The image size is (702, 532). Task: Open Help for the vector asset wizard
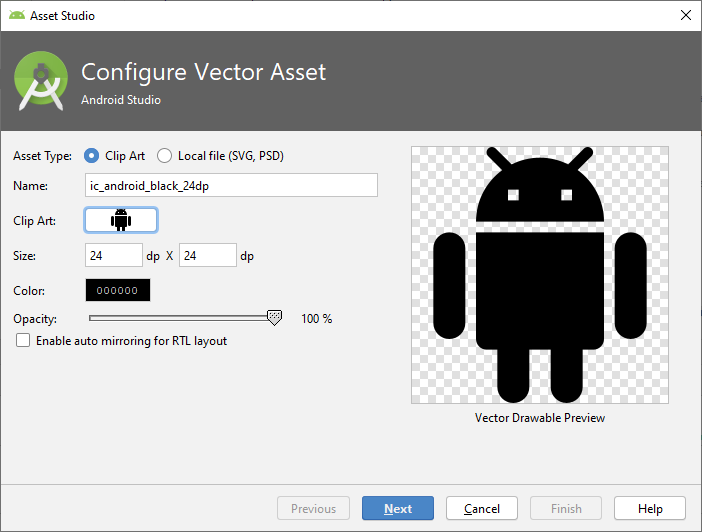tap(650, 508)
